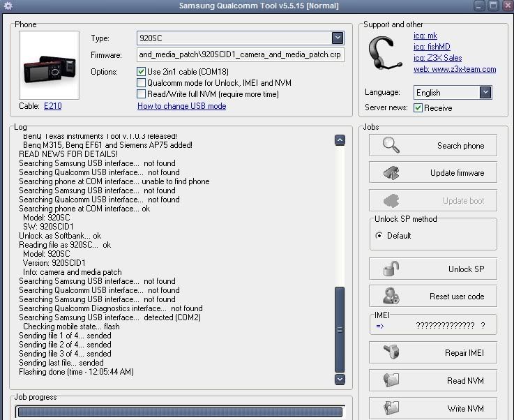The image size is (514, 420).
Task: Click log line 'Version: 920SCID1'
Action: [54, 263]
